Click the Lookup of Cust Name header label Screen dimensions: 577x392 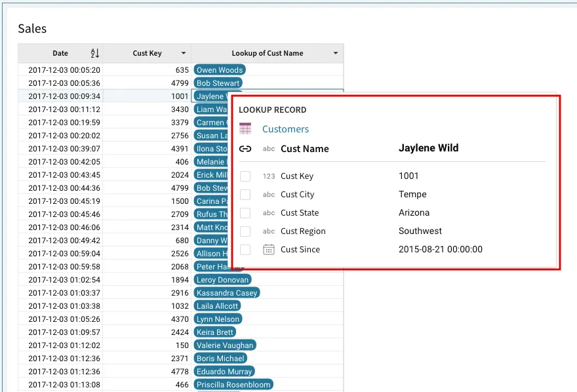pos(268,53)
